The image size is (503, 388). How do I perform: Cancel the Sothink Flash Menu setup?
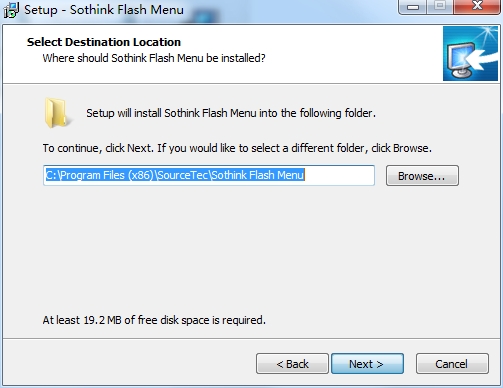click(452, 364)
